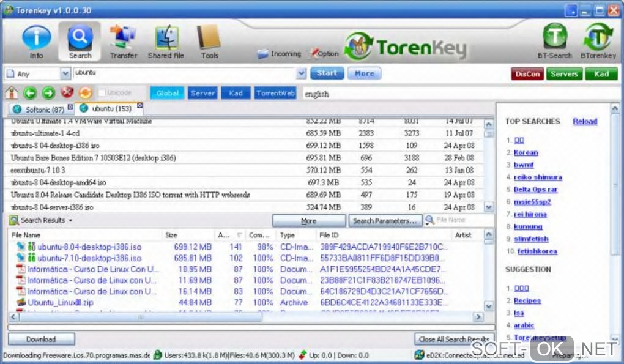
Task: Sort by the Type column header
Action: tap(296, 235)
